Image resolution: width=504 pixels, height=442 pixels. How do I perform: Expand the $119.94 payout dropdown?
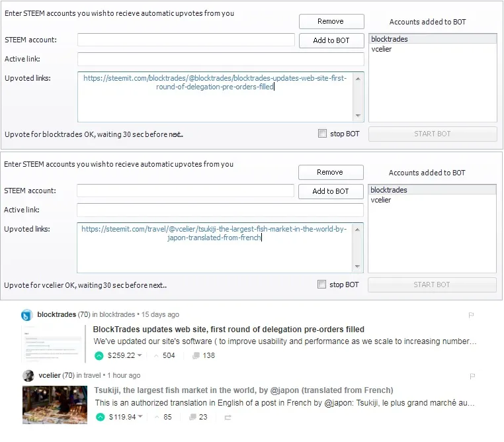click(140, 417)
